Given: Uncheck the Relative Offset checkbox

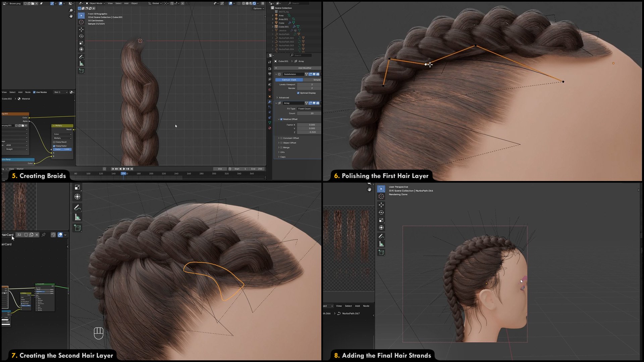Looking at the screenshot, I should click(281, 119).
